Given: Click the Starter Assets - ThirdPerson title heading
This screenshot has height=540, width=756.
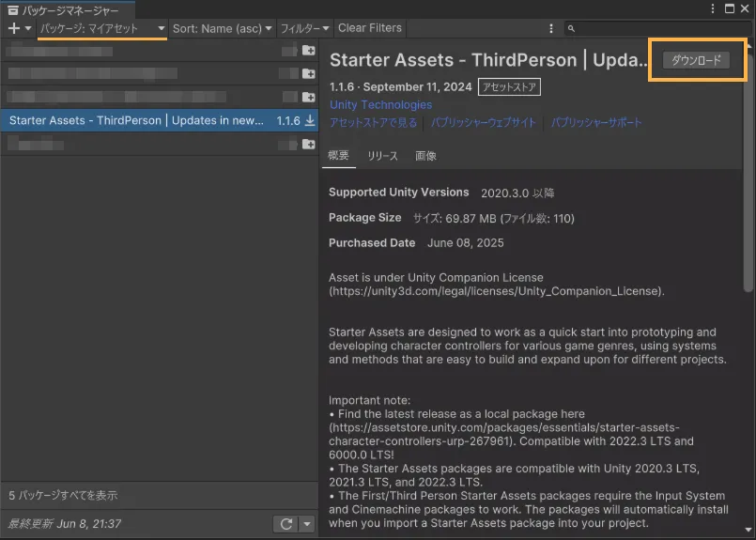Looking at the screenshot, I should click(x=488, y=60).
